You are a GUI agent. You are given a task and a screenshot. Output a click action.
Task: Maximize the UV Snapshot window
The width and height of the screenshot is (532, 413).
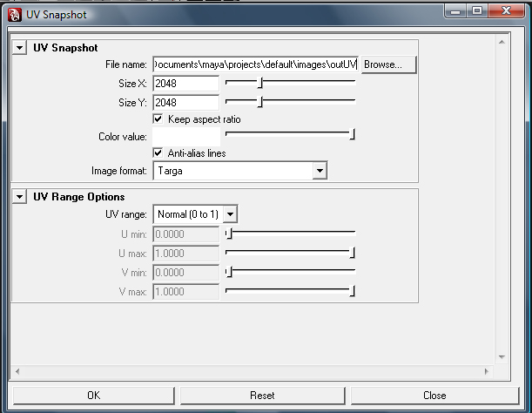(477, 10)
